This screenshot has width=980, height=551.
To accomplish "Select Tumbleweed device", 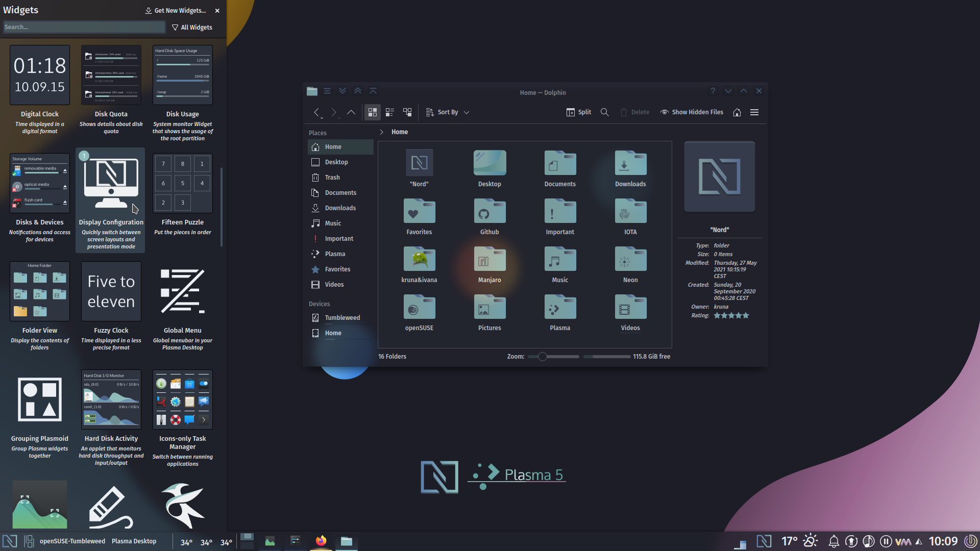I will coord(340,318).
